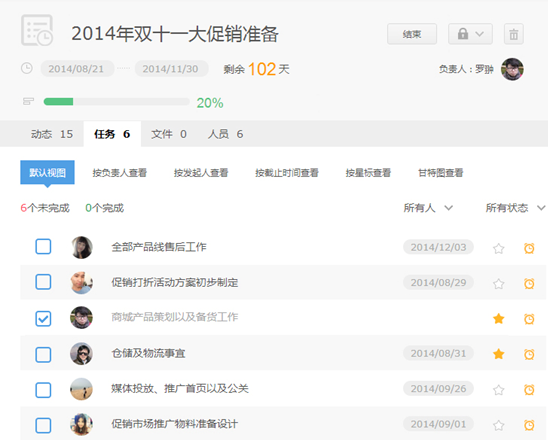Click the trash delete icon button
The width and height of the screenshot is (548, 440).
[513, 34]
